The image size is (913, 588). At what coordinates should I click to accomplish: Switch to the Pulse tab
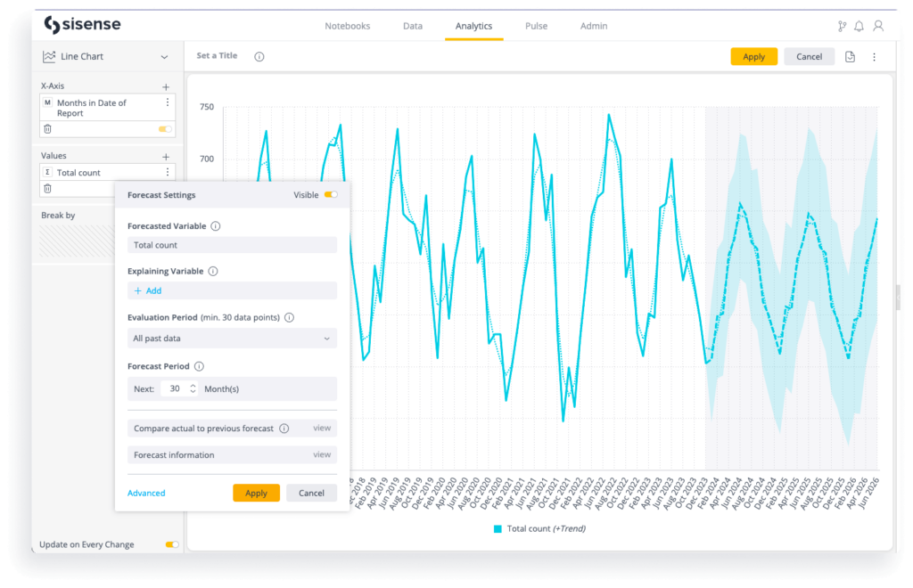point(536,26)
